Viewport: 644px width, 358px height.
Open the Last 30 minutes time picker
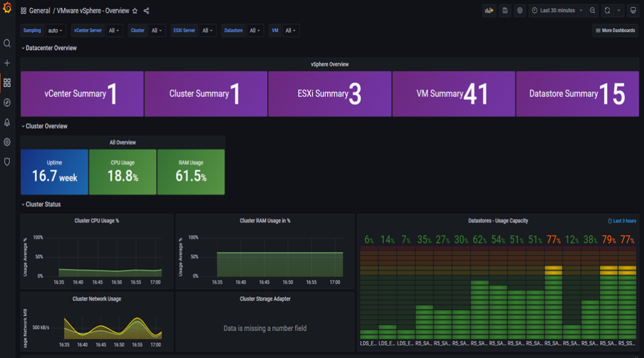(x=557, y=11)
